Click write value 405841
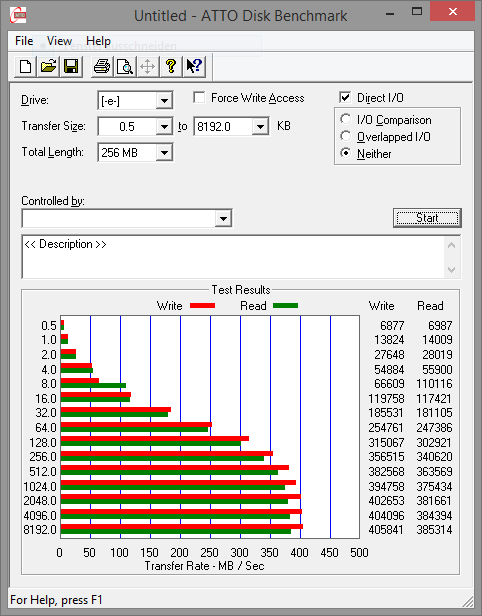This screenshot has width=482, height=616. [386, 530]
